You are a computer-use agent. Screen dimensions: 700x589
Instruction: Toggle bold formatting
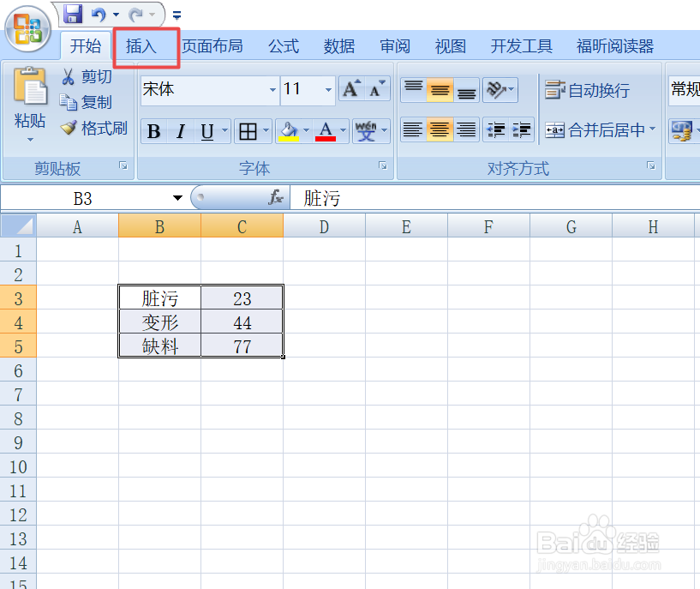(x=154, y=131)
